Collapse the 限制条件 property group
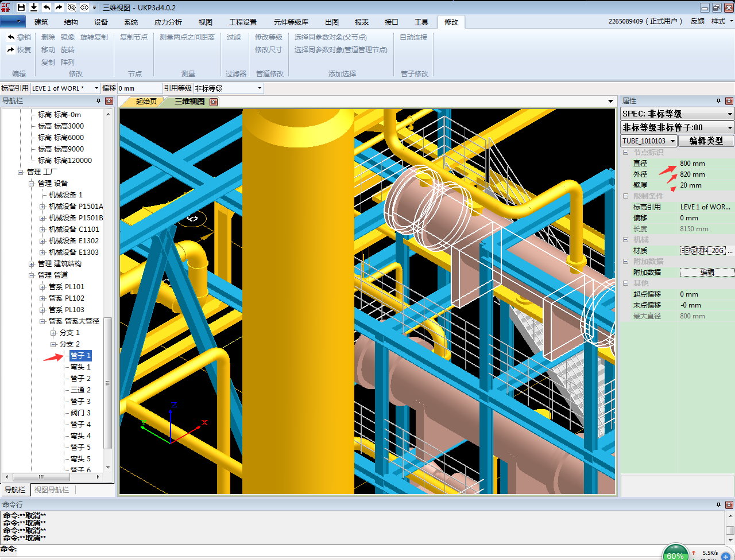The image size is (735, 560). coord(626,196)
